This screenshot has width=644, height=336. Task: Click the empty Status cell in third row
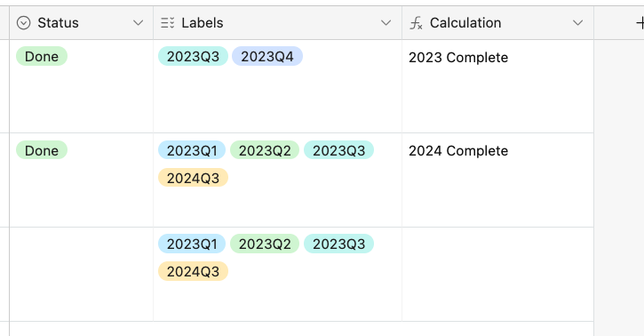pos(82,274)
